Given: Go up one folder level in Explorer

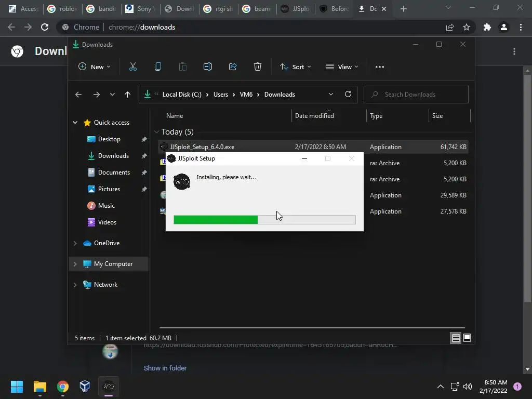Looking at the screenshot, I should coord(127,95).
